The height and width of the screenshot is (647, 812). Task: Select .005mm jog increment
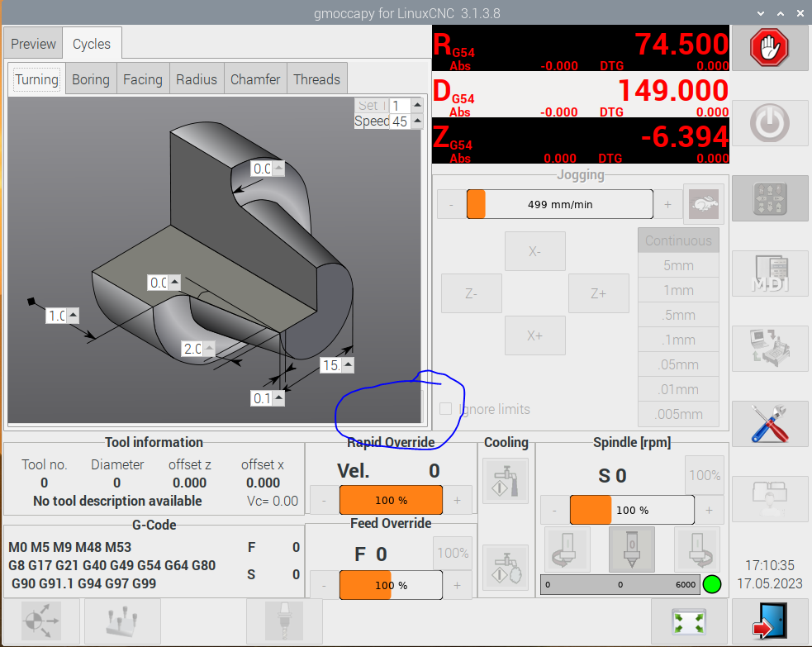[x=678, y=415]
